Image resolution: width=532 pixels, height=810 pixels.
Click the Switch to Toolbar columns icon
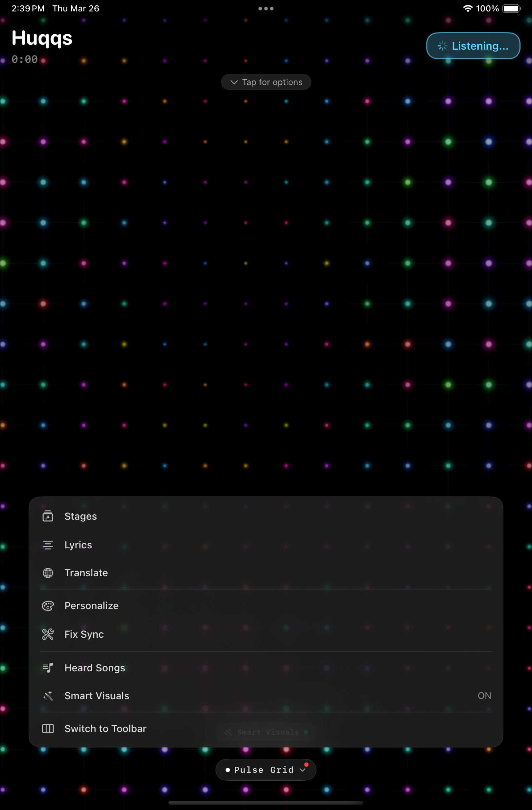click(48, 728)
